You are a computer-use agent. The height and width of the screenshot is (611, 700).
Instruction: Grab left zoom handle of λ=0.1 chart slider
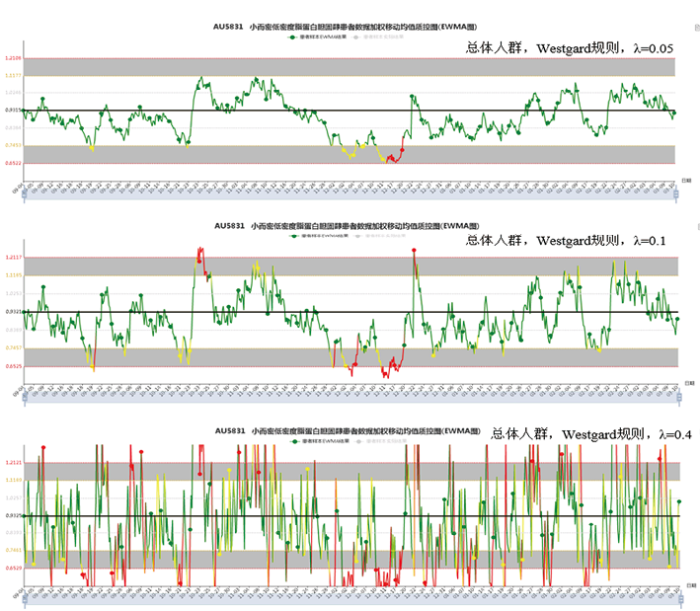click(x=25, y=397)
